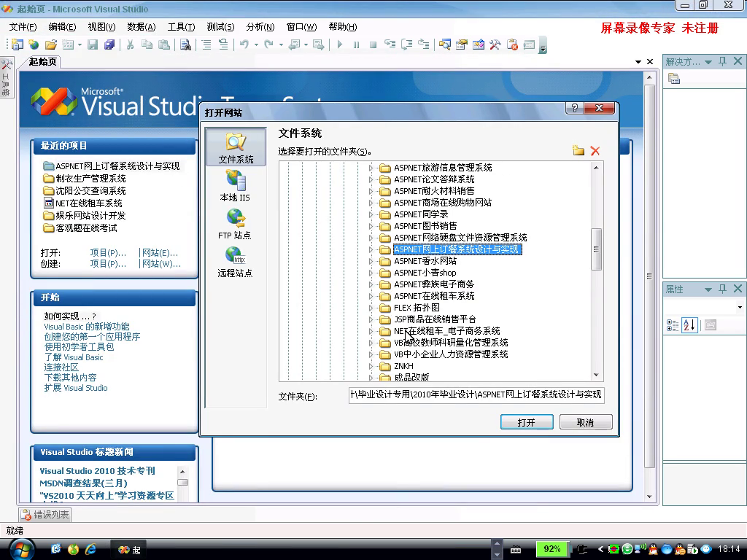Pin the Properties panel
The image size is (747, 560).
coord(723,289)
